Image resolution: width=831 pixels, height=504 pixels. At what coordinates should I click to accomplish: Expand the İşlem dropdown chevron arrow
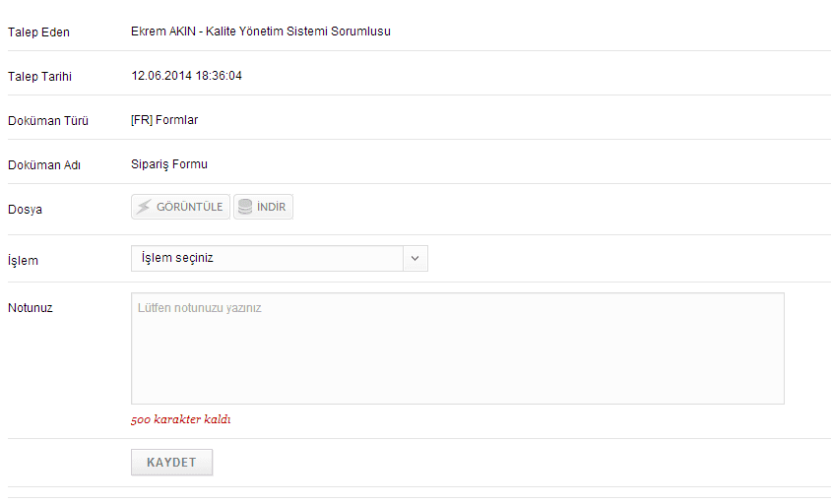pyautogui.click(x=415, y=258)
